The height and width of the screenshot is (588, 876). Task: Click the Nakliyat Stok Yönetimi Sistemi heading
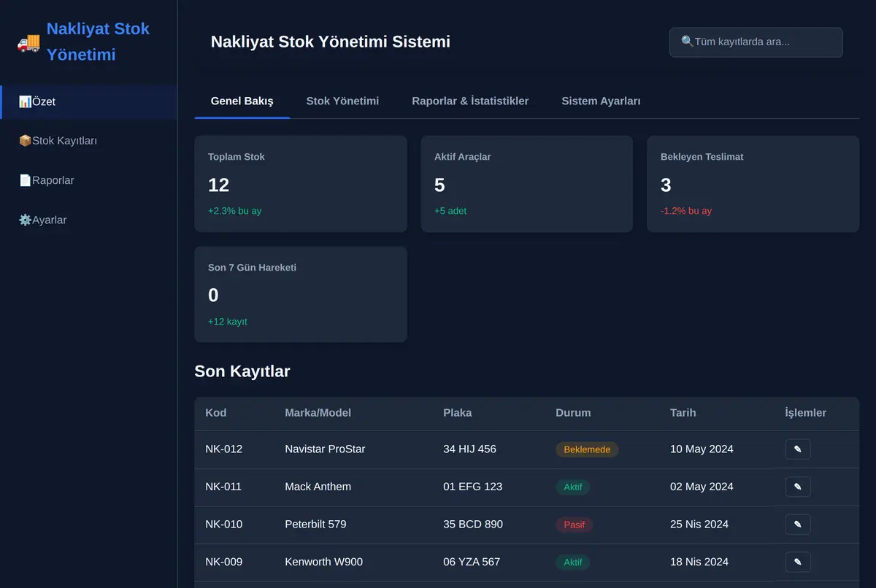click(331, 42)
